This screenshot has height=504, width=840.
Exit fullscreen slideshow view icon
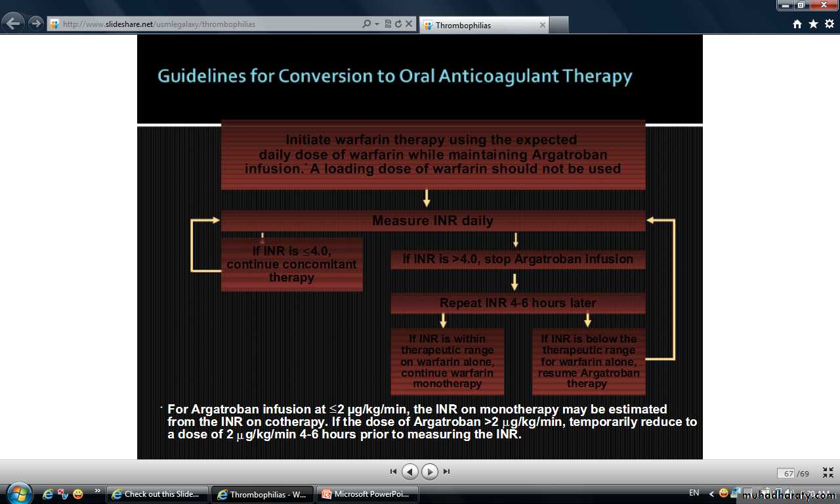pos(828,472)
